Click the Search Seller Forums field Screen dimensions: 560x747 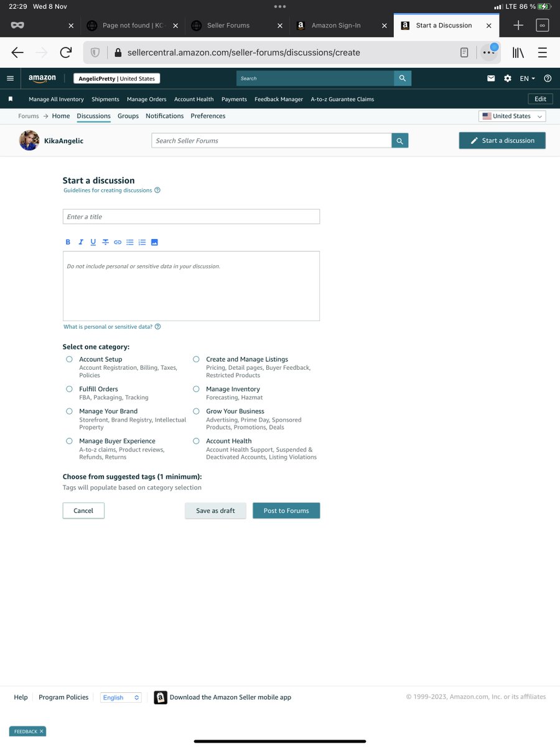[x=271, y=141]
